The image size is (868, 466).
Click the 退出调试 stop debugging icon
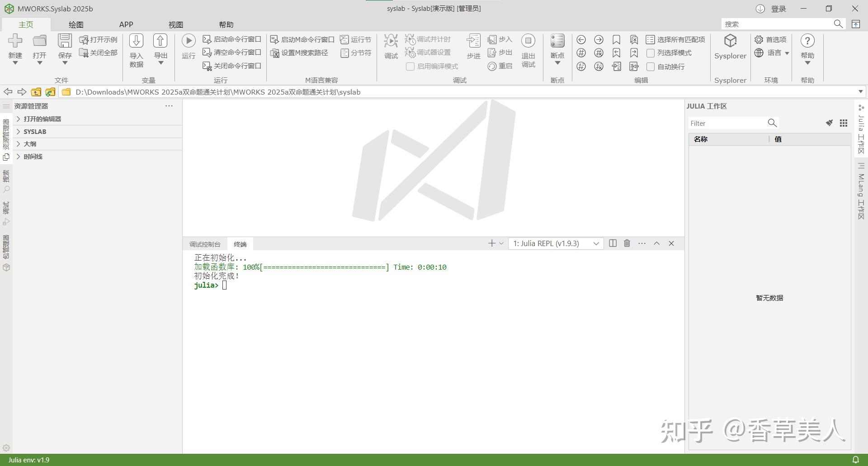(528, 41)
